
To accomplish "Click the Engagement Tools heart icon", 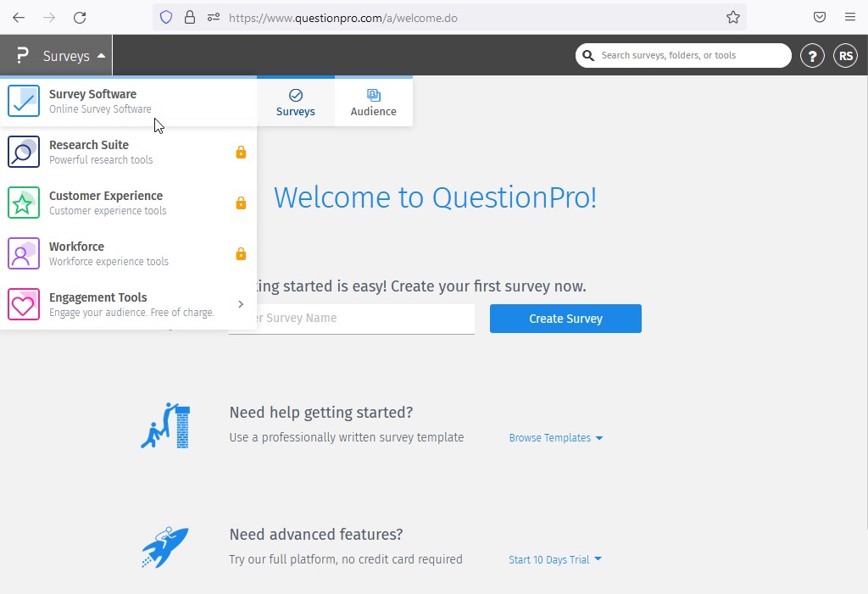I will (x=23, y=304).
